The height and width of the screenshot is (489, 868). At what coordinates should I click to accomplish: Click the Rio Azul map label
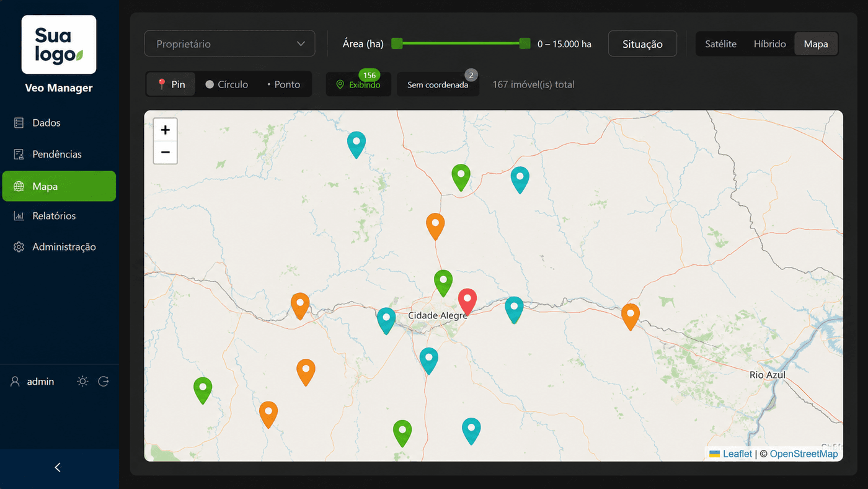pyautogui.click(x=768, y=375)
